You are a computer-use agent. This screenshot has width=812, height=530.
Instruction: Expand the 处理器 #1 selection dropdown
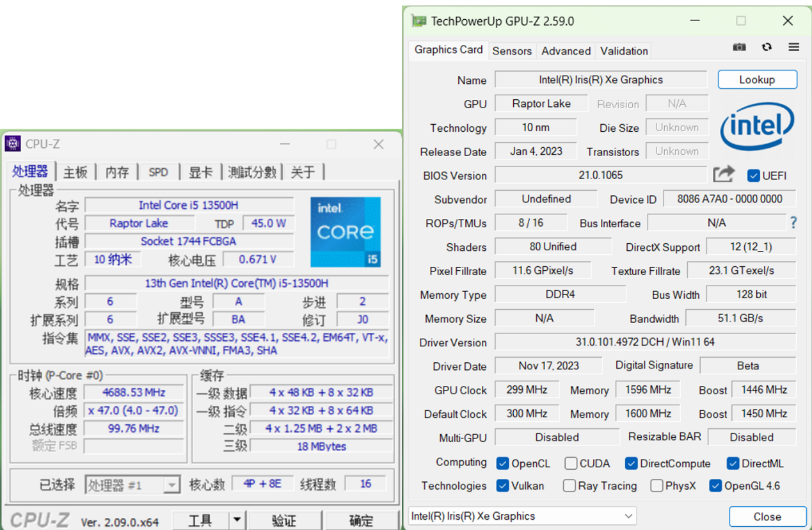point(171,485)
